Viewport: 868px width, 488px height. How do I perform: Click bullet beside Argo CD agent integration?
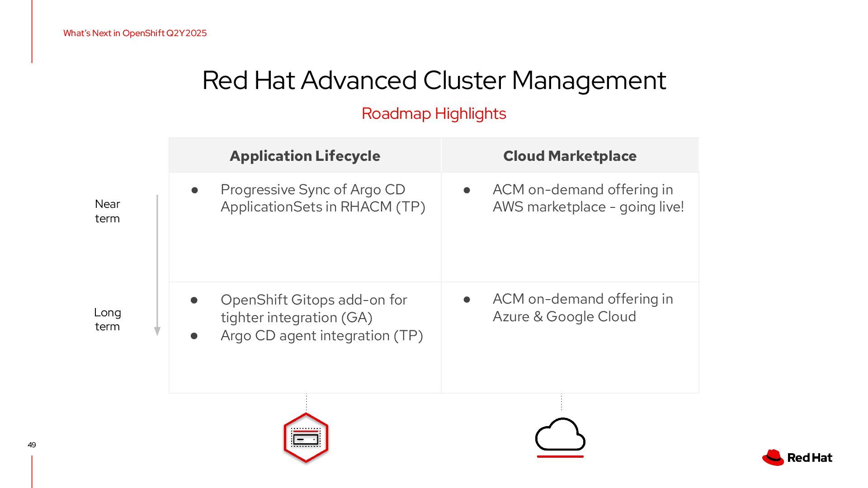coord(194,336)
